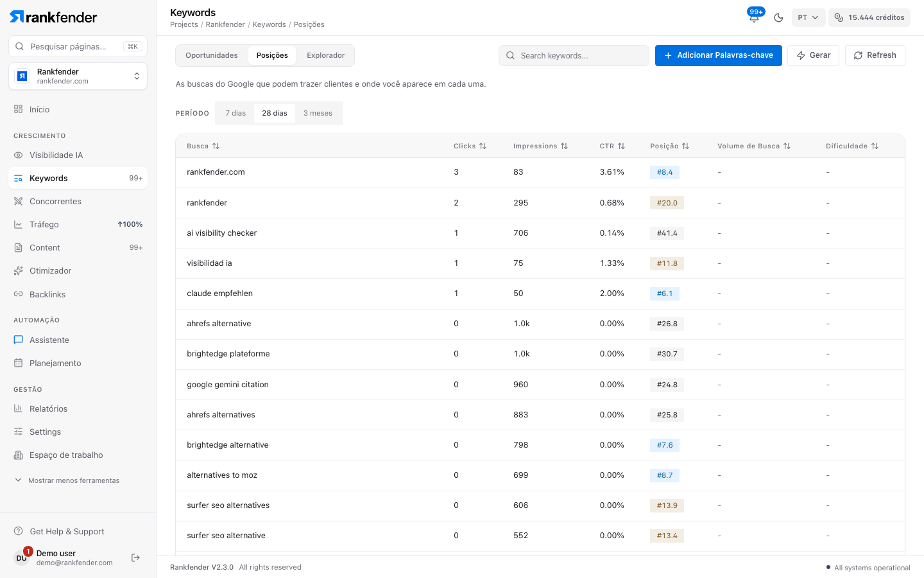Select the 28 dias period
This screenshot has height=578, width=924.
(275, 114)
